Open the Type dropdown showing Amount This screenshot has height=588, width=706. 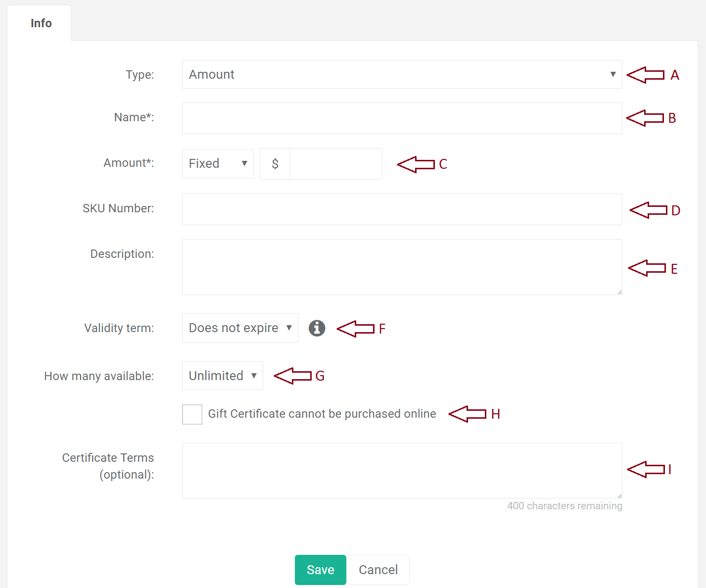[x=402, y=74]
